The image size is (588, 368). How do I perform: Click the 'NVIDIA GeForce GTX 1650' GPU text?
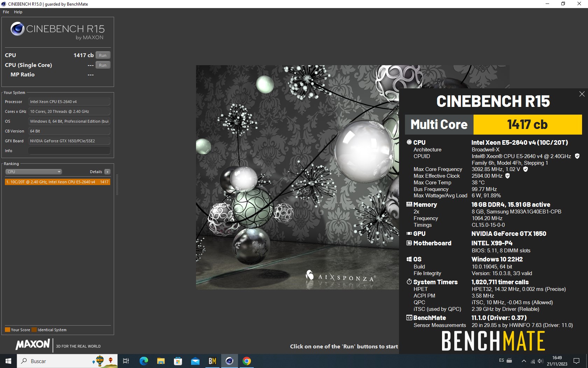[x=509, y=234]
